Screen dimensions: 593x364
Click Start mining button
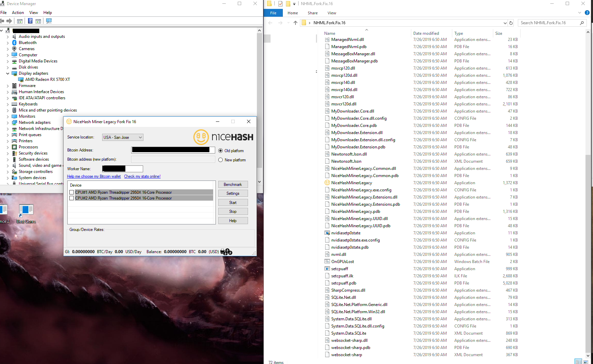[x=233, y=203]
